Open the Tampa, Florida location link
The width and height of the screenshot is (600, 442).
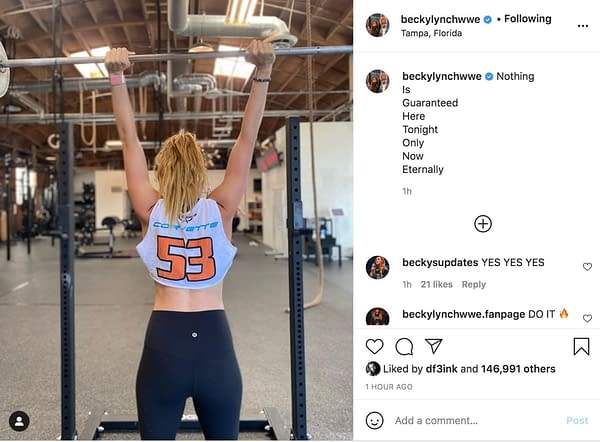click(431, 33)
